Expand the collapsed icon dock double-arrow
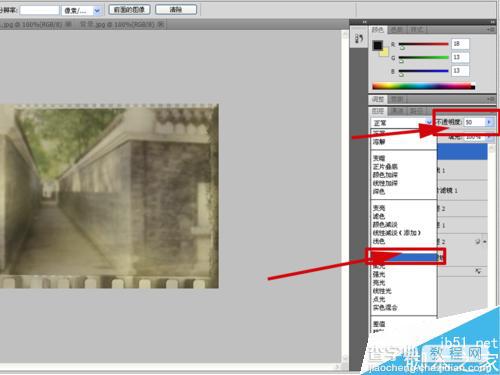The image size is (500, 375). (365, 22)
